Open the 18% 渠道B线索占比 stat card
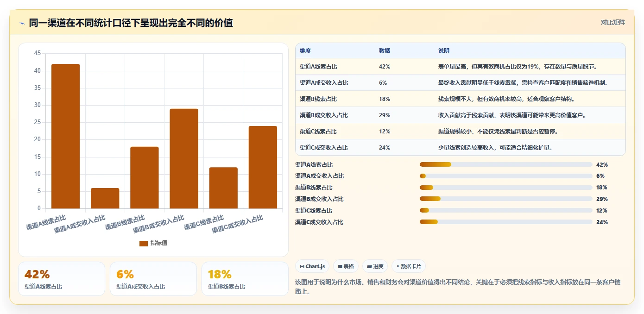The width and height of the screenshot is (644, 314). pos(245,279)
